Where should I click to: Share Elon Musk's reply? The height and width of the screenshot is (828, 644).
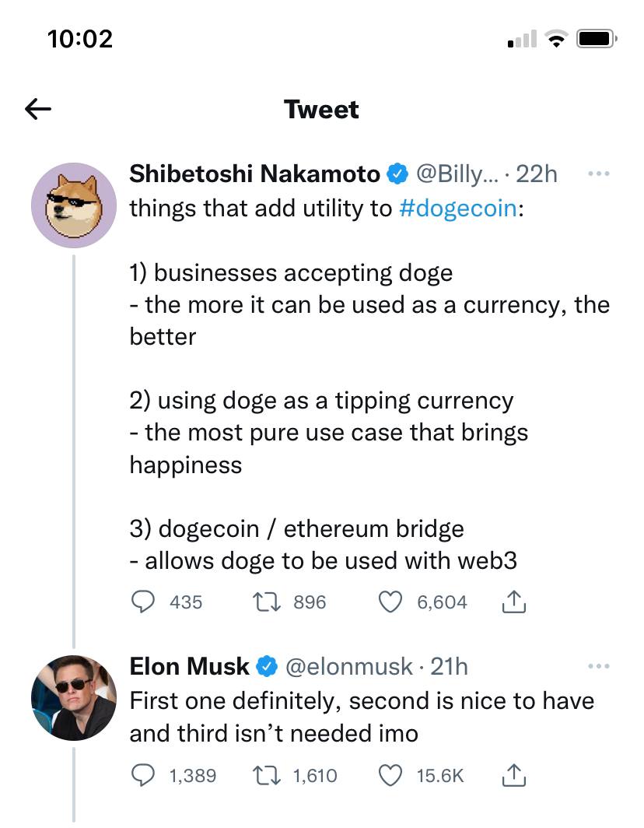[513, 775]
